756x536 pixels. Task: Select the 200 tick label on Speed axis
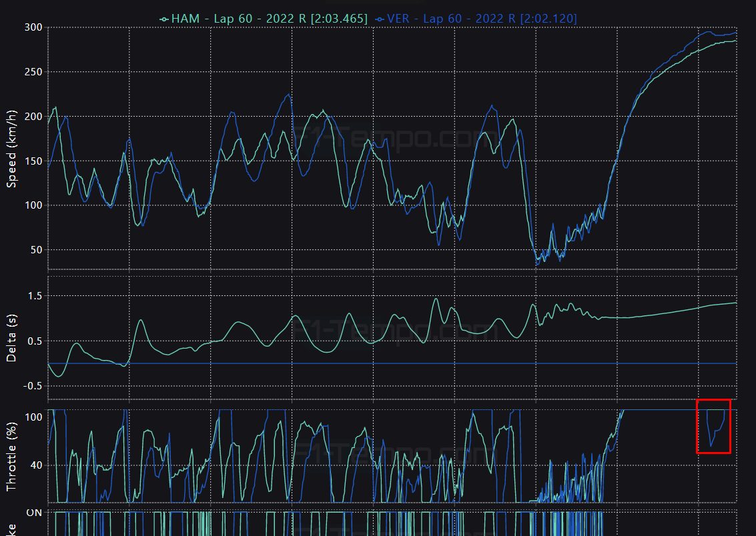(33, 117)
